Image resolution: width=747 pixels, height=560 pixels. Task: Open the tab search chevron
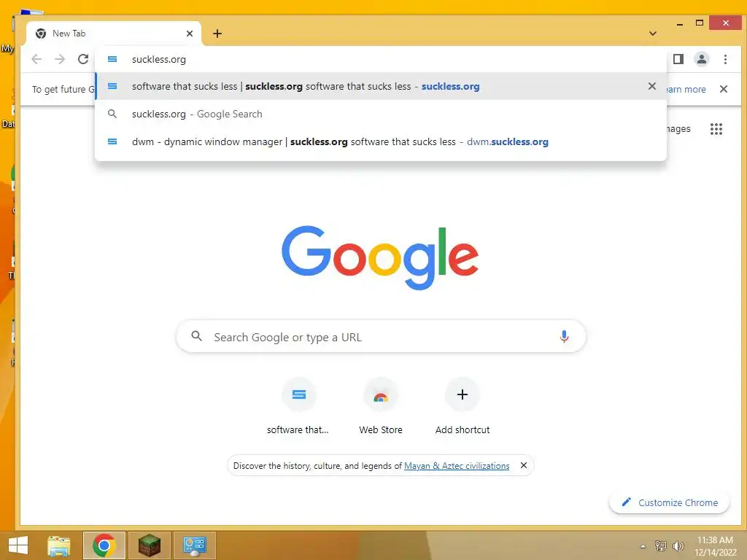click(653, 34)
